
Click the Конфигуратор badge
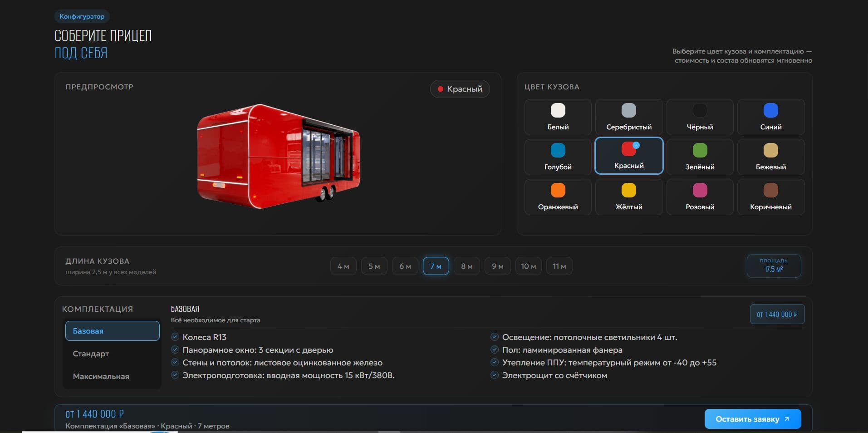click(82, 16)
